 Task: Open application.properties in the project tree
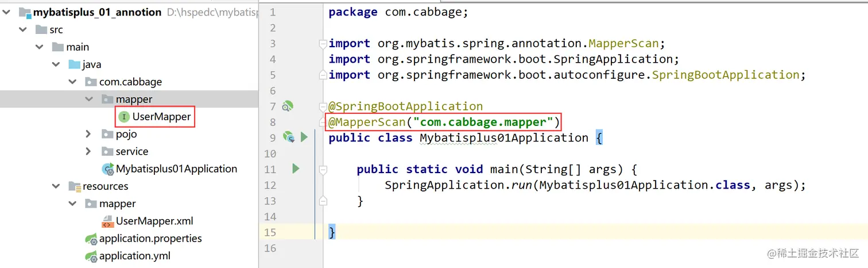pyautogui.click(x=150, y=239)
